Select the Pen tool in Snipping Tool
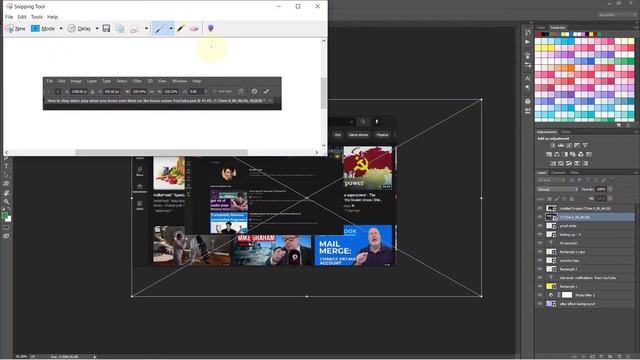Screen dimensions: 640x360 pos(160,28)
